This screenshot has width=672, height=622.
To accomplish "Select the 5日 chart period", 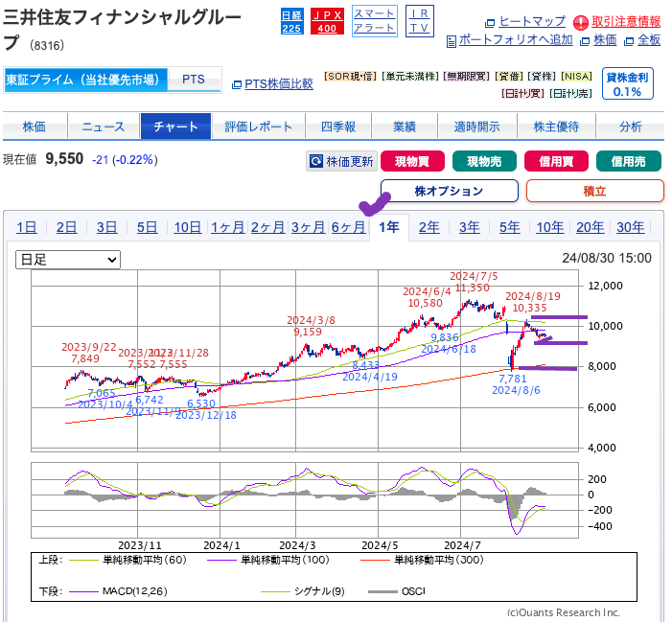I will point(148,227).
